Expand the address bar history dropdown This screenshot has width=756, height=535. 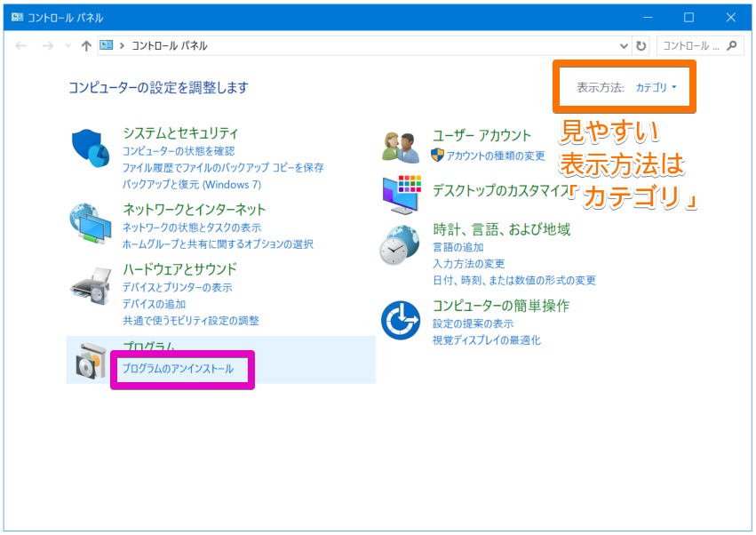click(624, 46)
